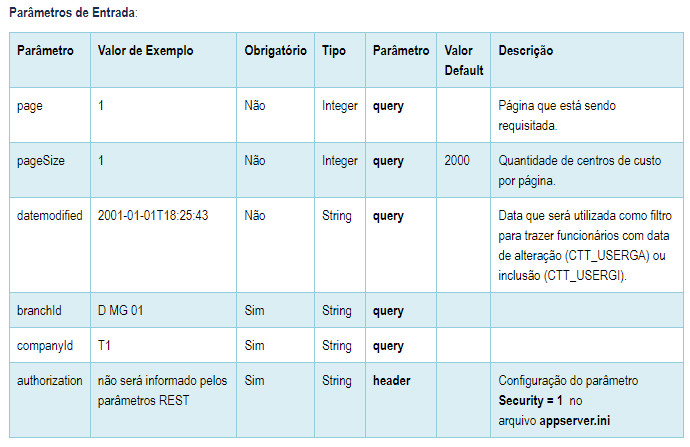Click the default value "2000" cell
This screenshot has width=690, height=447.
pos(458,161)
